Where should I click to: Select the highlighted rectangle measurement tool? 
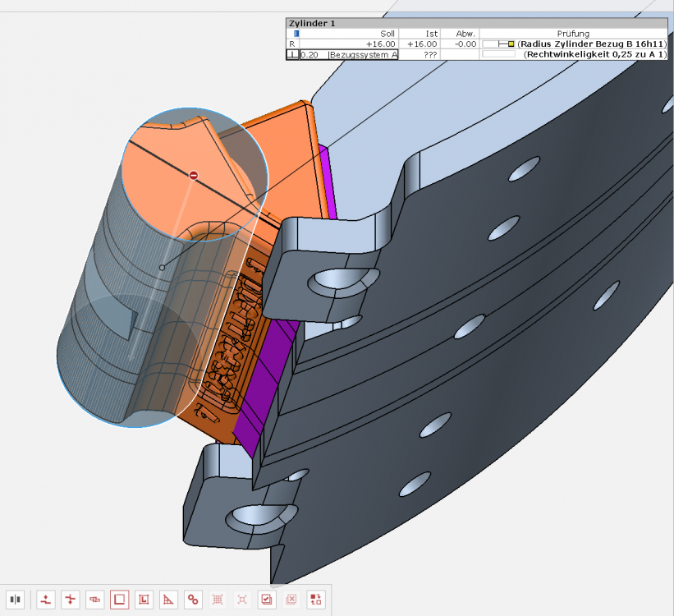coord(120,600)
